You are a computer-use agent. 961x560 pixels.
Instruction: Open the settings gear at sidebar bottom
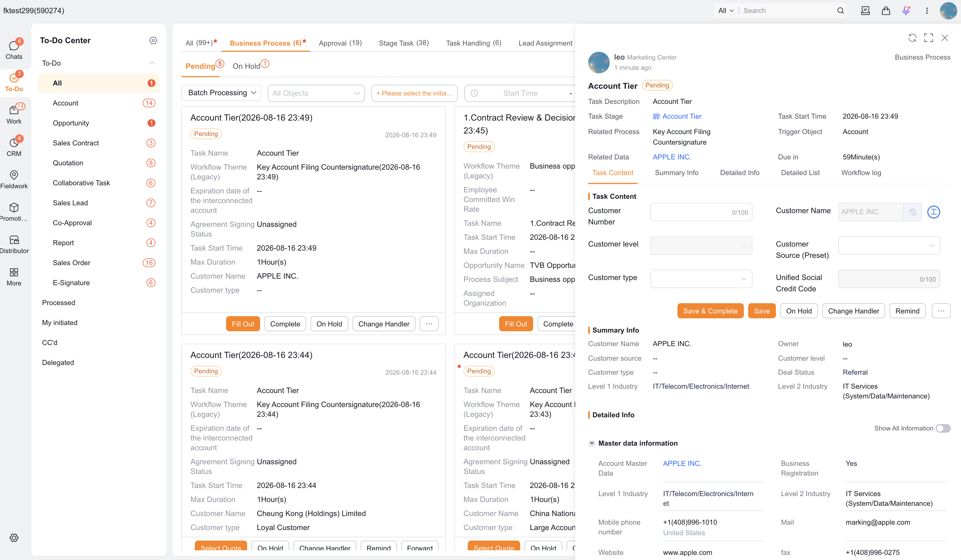[14, 538]
